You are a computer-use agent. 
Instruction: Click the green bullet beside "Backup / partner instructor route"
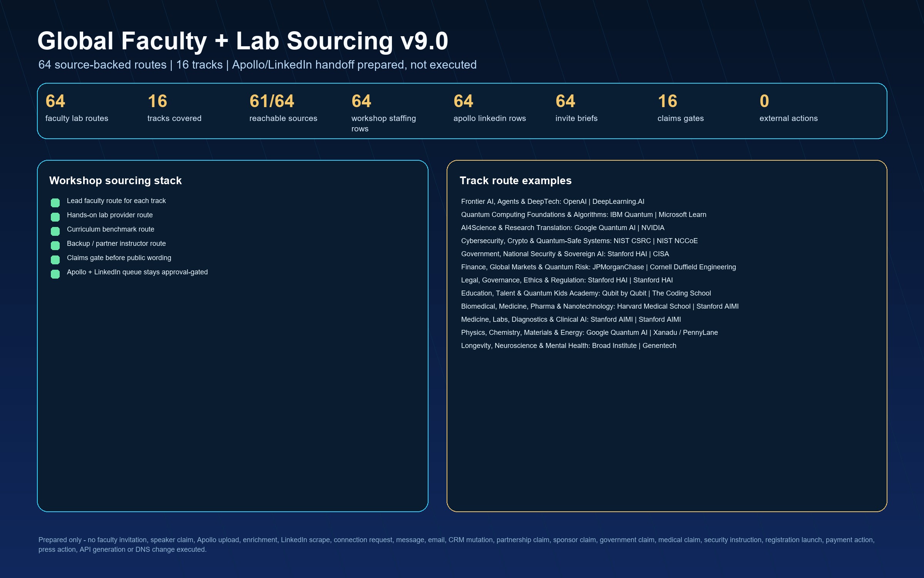55,245
